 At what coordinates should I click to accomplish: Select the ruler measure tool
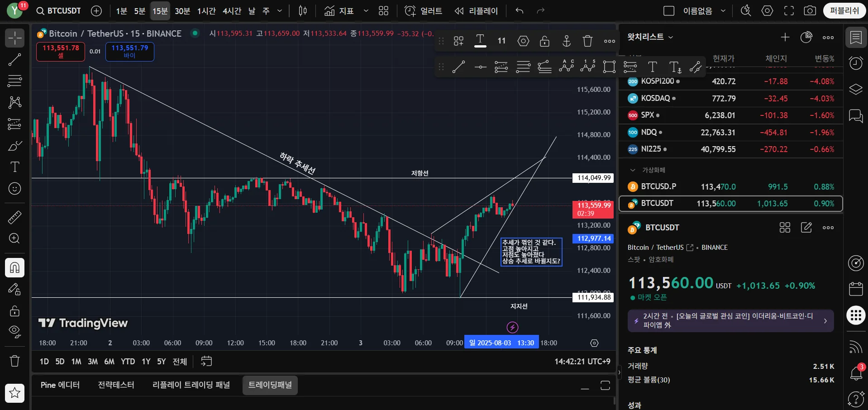coord(14,217)
